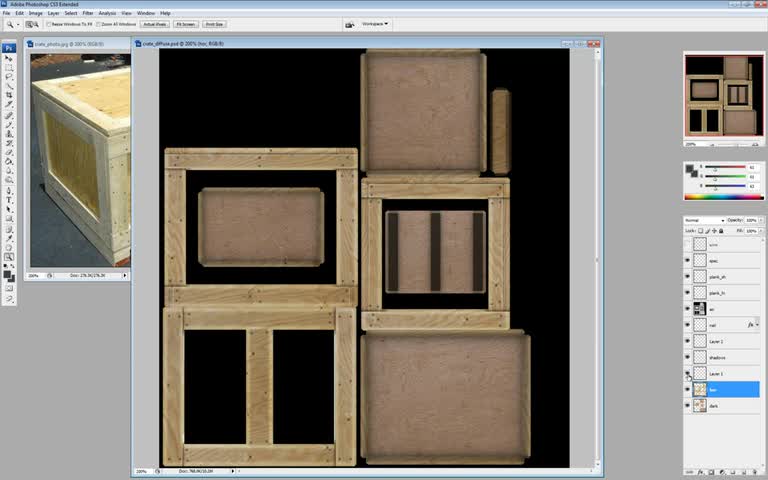Screen dimensions: 768x480
Task: Select the Shape tool
Action: 9,218
